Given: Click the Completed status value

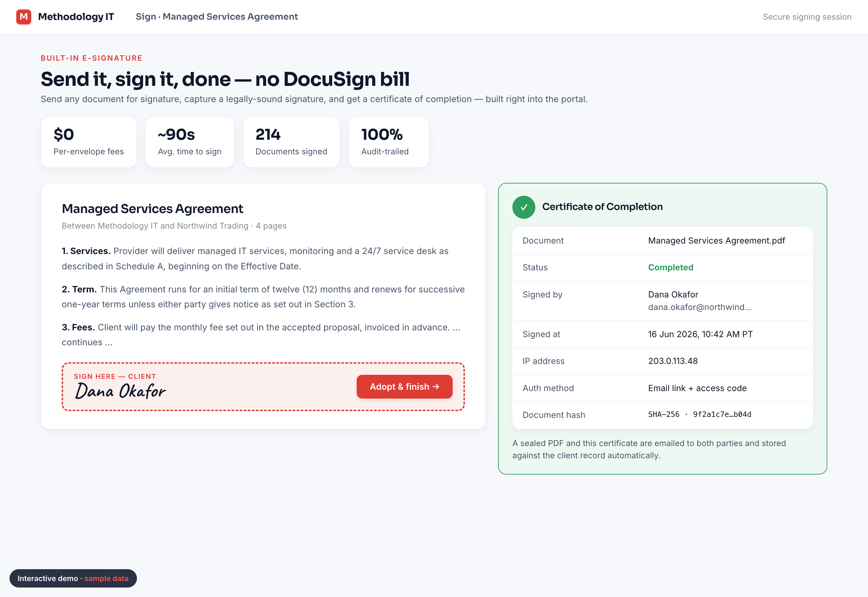Looking at the screenshot, I should (670, 267).
